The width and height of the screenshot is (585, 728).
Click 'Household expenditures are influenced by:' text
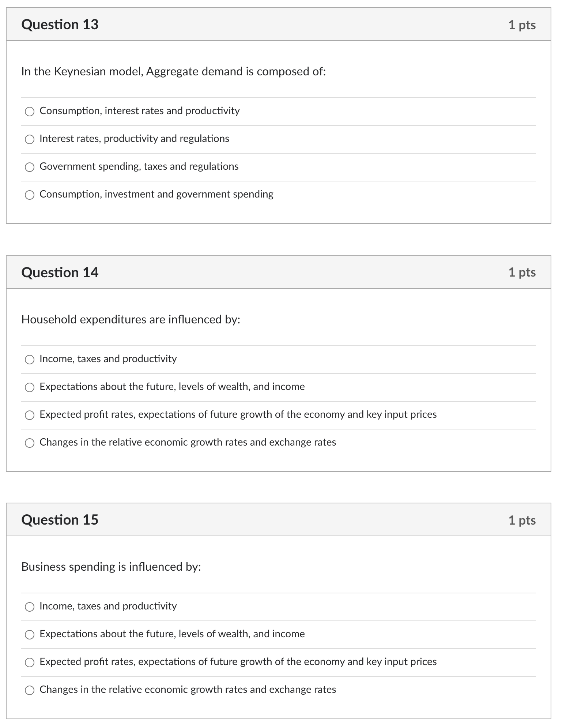(131, 319)
